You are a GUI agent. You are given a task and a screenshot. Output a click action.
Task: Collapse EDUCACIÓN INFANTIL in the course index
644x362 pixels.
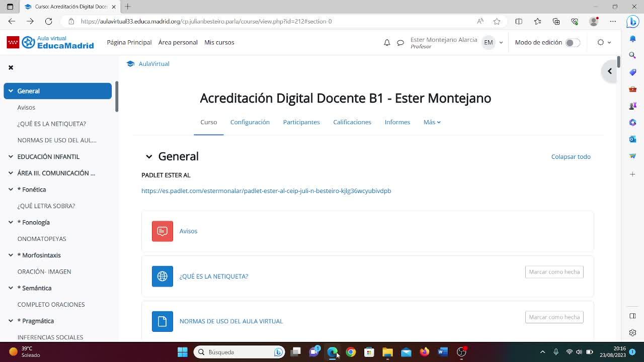pyautogui.click(x=11, y=157)
